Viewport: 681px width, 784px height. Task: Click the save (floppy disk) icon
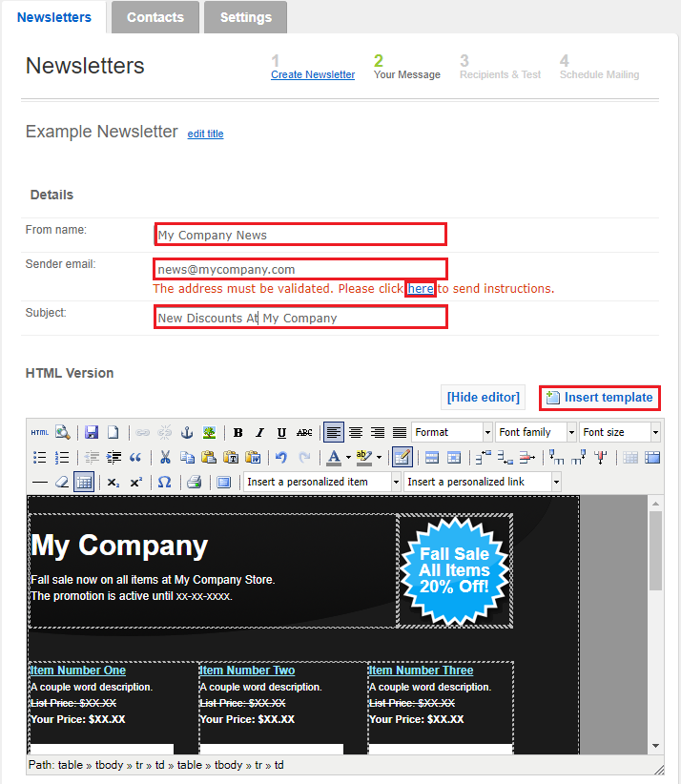point(92,432)
